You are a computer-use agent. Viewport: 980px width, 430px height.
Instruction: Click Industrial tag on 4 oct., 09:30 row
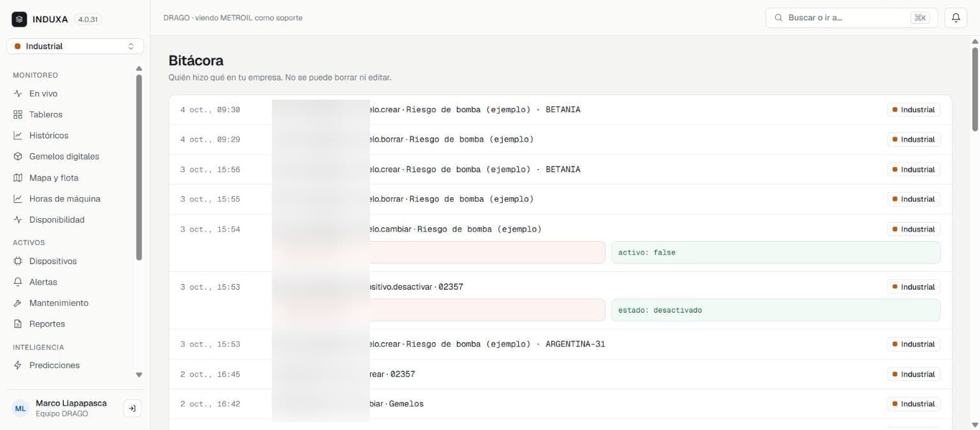point(914,110)
